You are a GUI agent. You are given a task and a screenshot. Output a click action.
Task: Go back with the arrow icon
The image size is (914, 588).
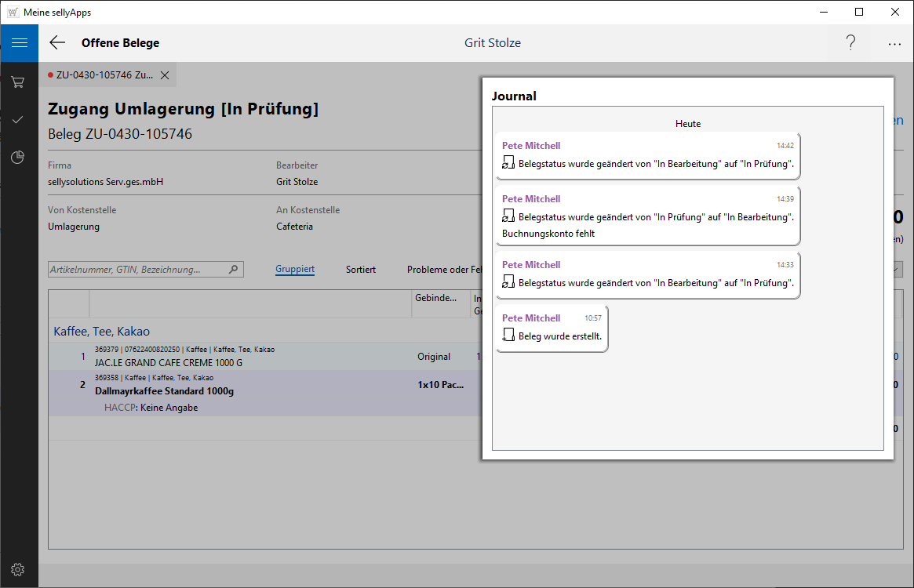(x=57, y=43)
